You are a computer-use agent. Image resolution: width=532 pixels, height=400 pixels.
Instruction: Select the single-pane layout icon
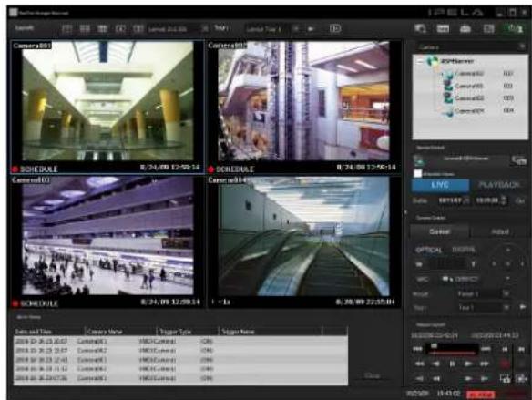coord(66,29)
